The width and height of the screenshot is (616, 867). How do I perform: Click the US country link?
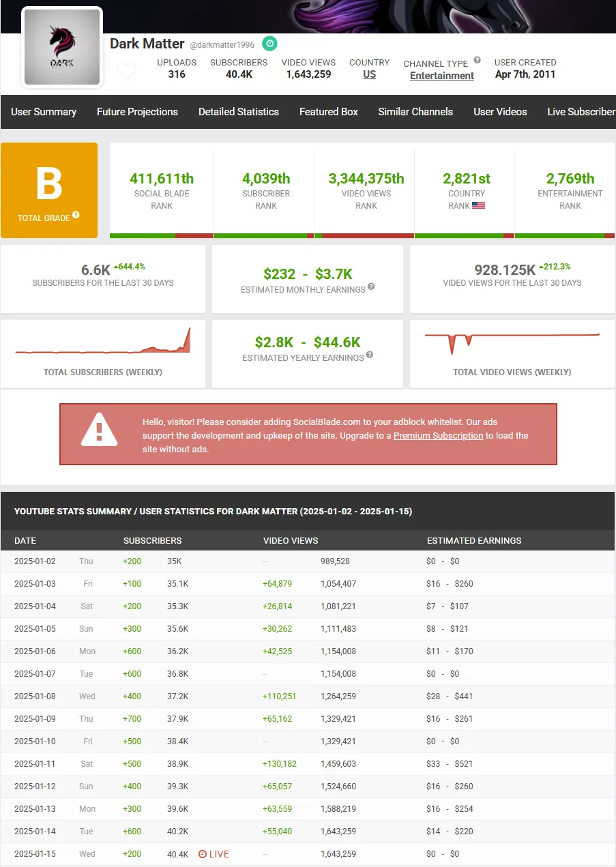(x=369, y=74)
